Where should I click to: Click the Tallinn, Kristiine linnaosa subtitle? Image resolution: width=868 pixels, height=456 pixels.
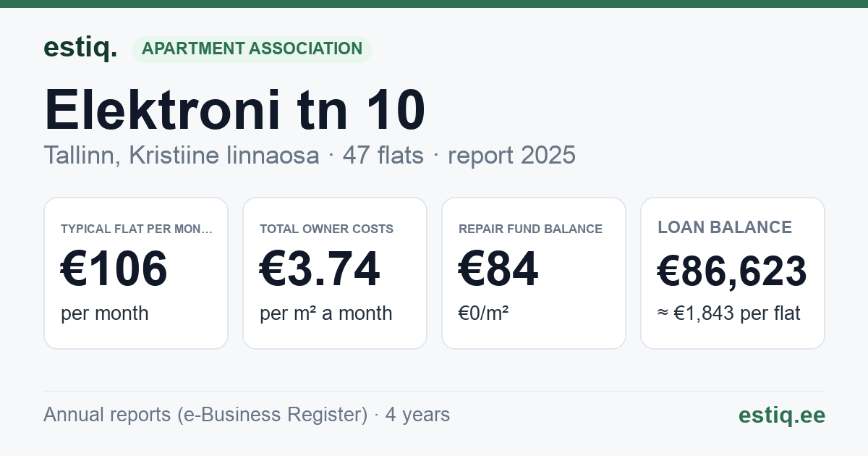(310, 155)
